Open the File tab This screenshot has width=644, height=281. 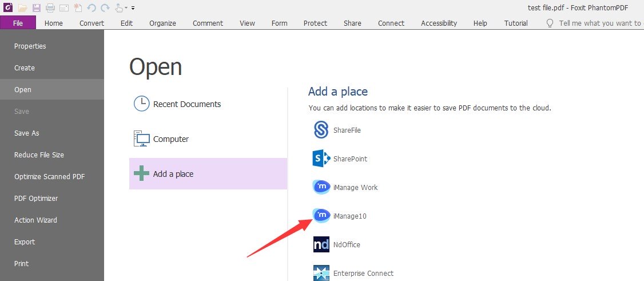coord(18,23)
